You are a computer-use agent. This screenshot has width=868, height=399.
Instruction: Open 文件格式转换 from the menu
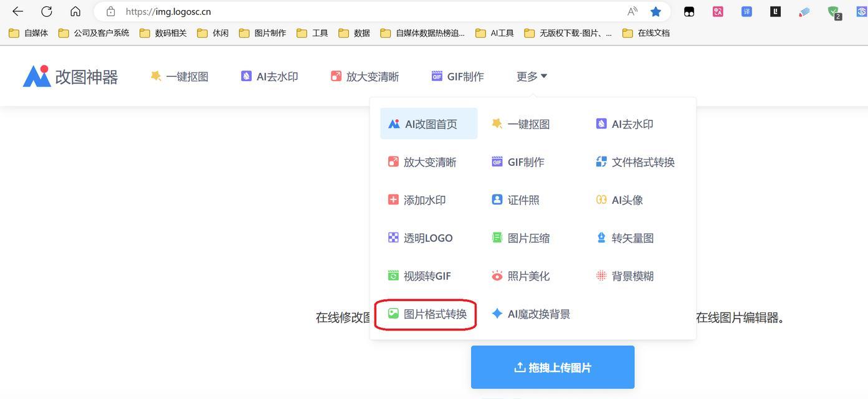(635, 162)
